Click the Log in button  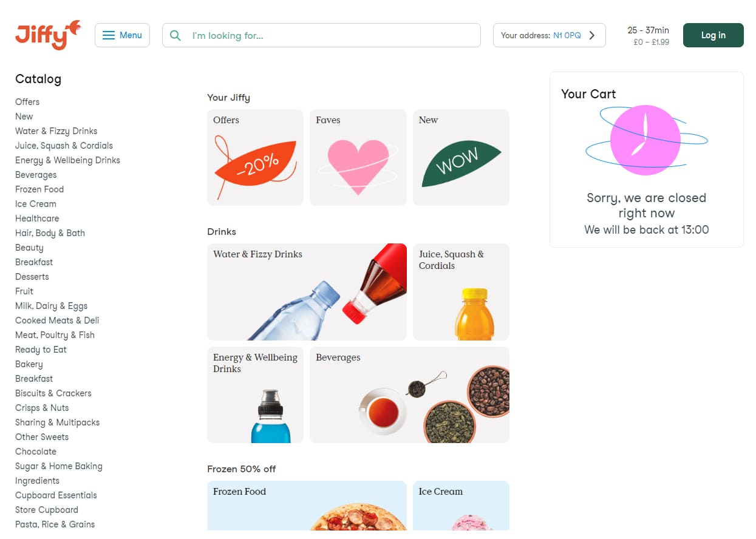click(x=713, y=35)
